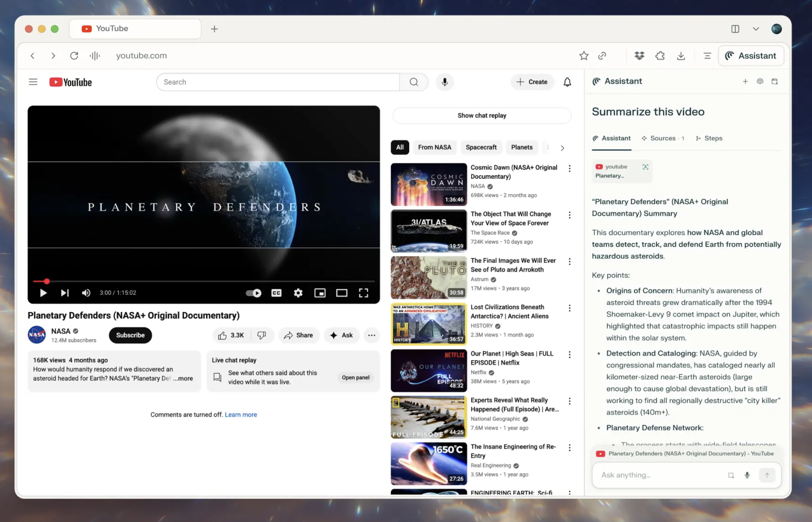
Task: Toggle the autoplay switch
Action: (253, 293)
